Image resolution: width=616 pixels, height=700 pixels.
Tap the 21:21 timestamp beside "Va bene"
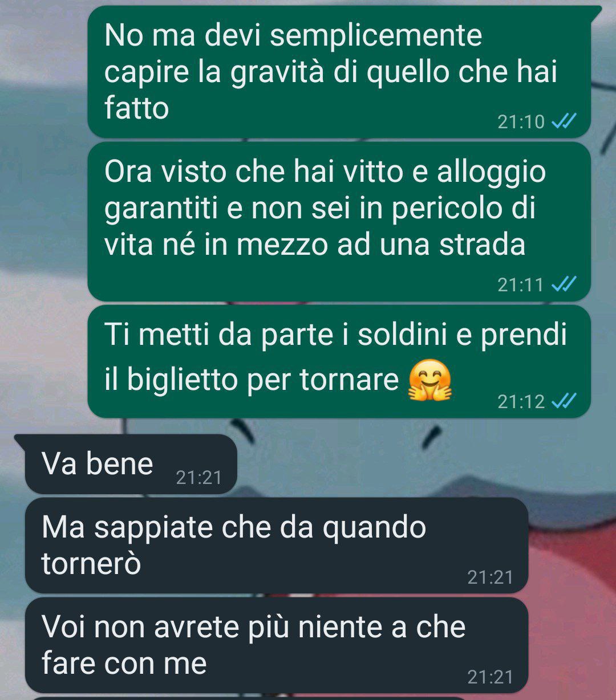click(198, 477)
